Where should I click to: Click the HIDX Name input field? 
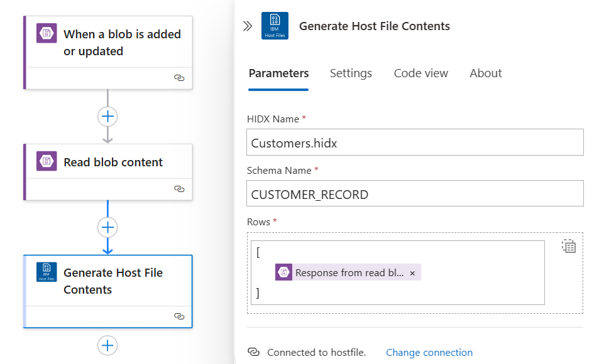pos(415,143)
